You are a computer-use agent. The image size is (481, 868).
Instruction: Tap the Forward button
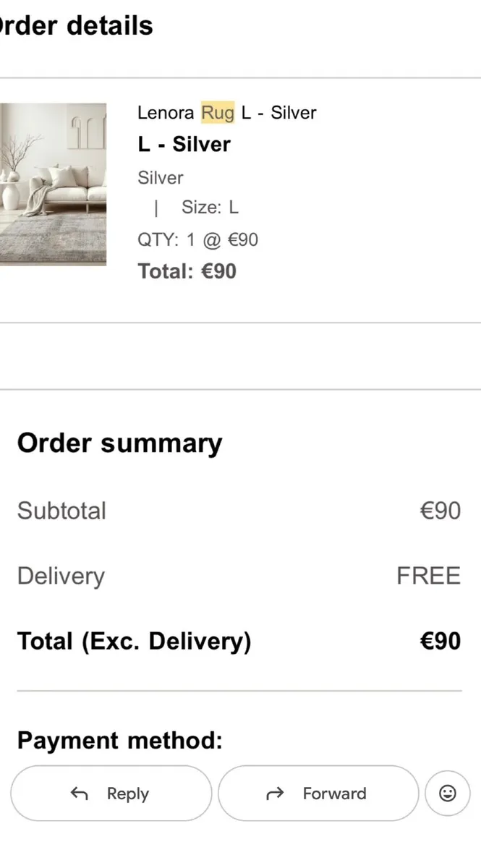[x=318, y=793]
